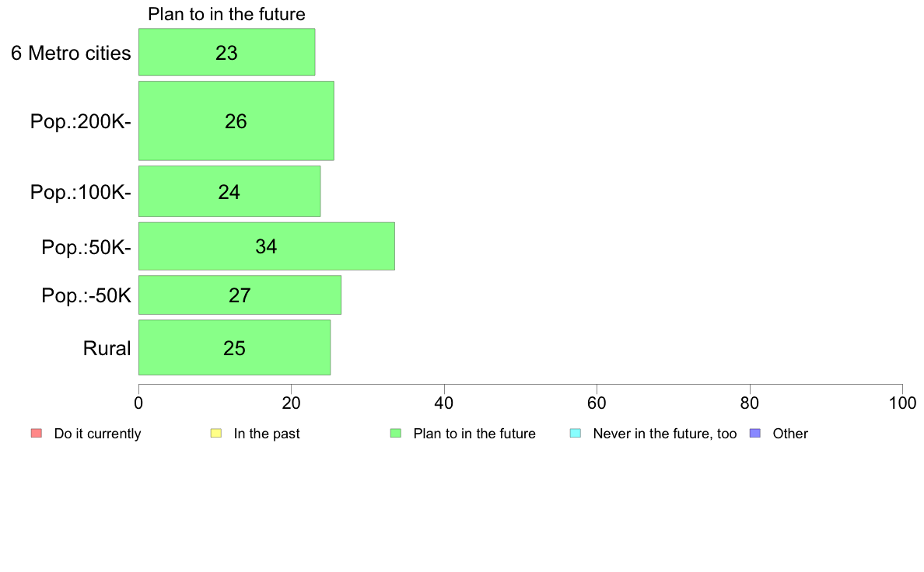The width and height of the screenshot is (924, 572).
Task: Select the Rural bar showing 25
Action: point(235,347)
